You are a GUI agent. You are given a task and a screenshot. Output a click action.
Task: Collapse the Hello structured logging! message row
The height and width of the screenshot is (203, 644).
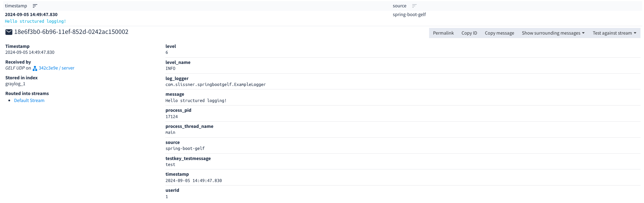coord(35,21)
